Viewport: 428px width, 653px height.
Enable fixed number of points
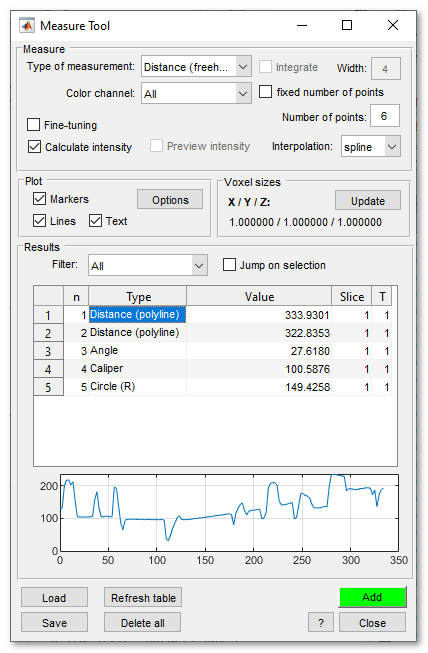pos(266,92)
